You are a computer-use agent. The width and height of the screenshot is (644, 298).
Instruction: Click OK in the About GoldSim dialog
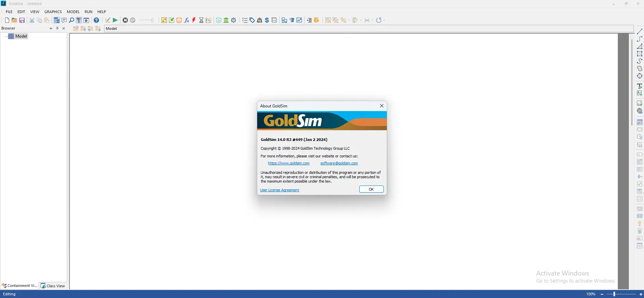(371, 189)
